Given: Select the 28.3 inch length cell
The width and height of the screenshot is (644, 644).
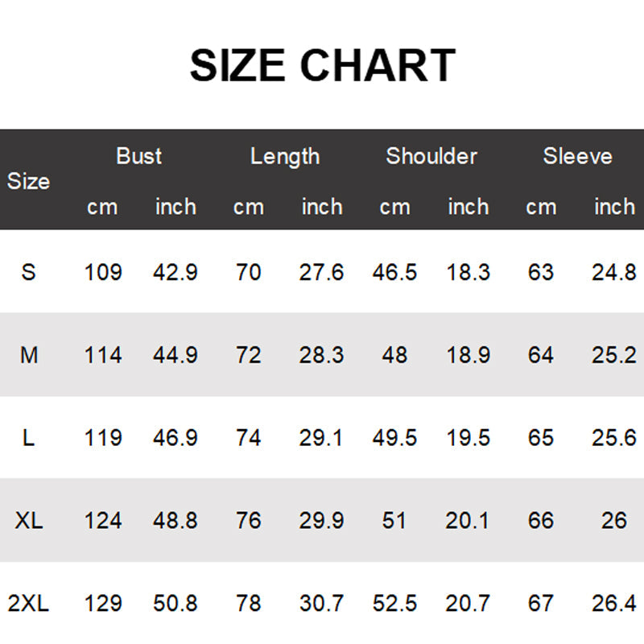Looking at the screenshot, I should pyautogui.click(x=321, y=355).
